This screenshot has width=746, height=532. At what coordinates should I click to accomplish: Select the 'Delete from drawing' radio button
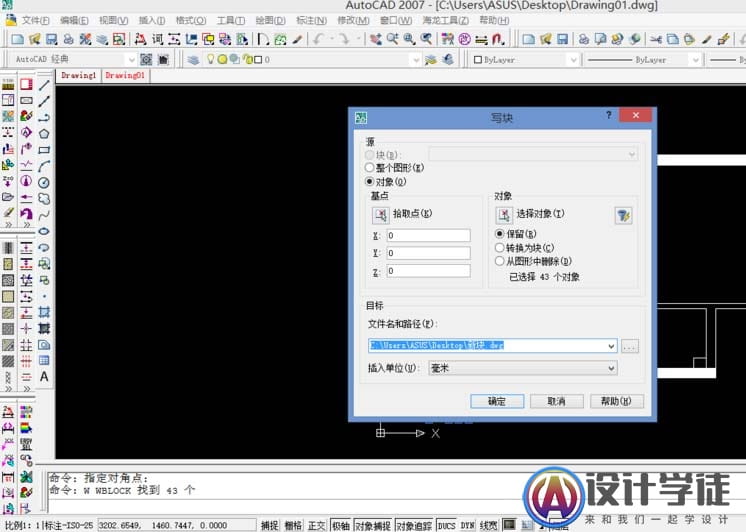pos(500,261)
